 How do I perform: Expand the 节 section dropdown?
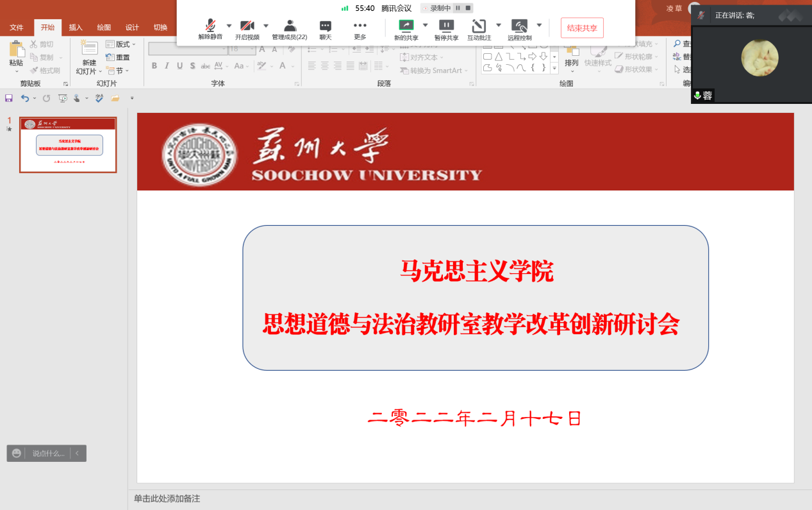[x=118, y=71]
